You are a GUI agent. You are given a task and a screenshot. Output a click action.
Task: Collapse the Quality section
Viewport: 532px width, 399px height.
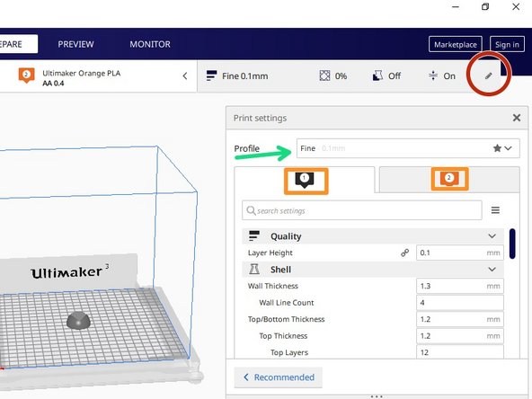pos(492,236)
